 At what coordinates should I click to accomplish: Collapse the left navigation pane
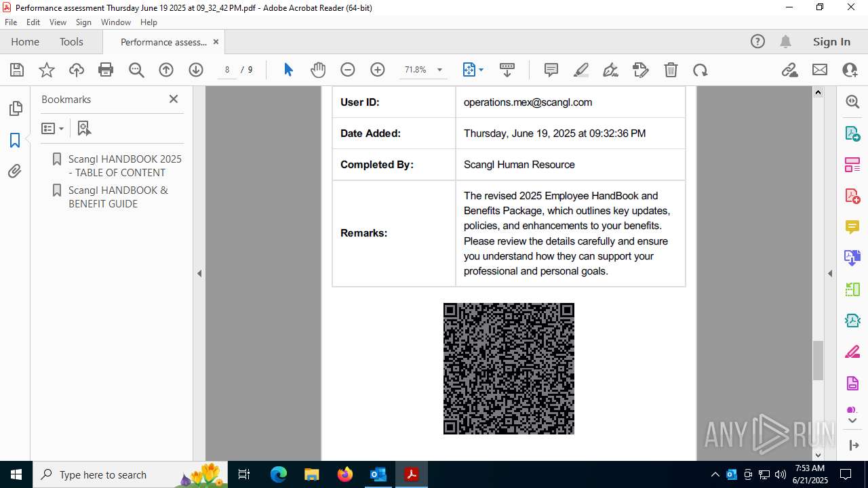pos(199,274)
